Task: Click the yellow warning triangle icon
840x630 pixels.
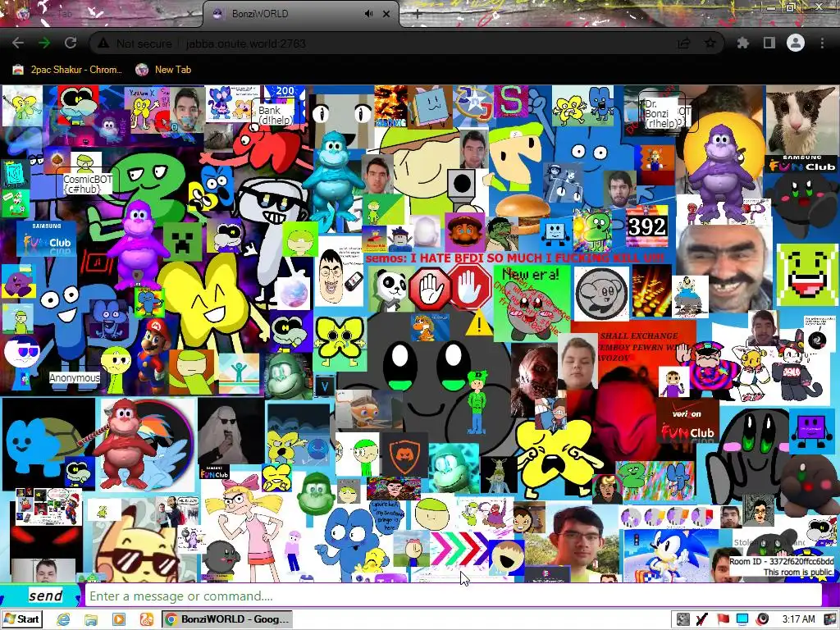Action: click(479, 323)
